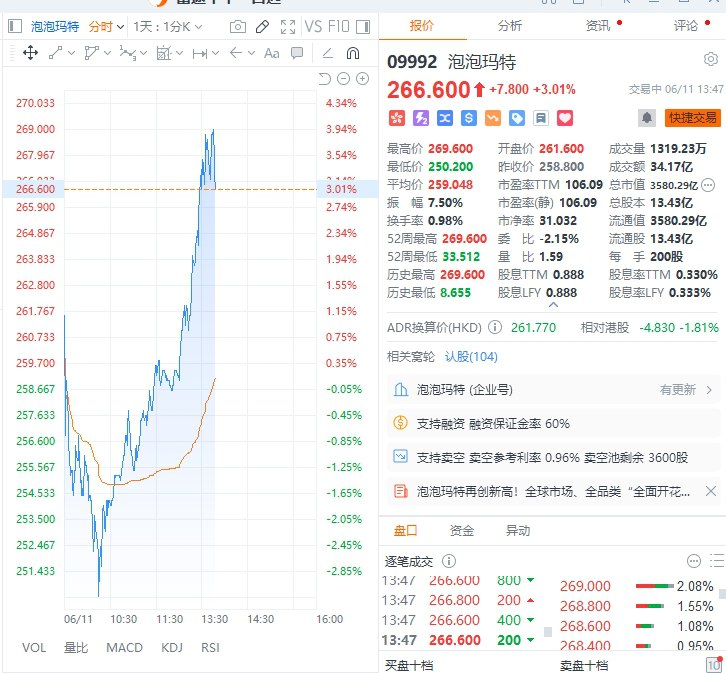Screen dimensions: 726x673
Task: Expand polygon shape tool options
Action: click(107, 53)
